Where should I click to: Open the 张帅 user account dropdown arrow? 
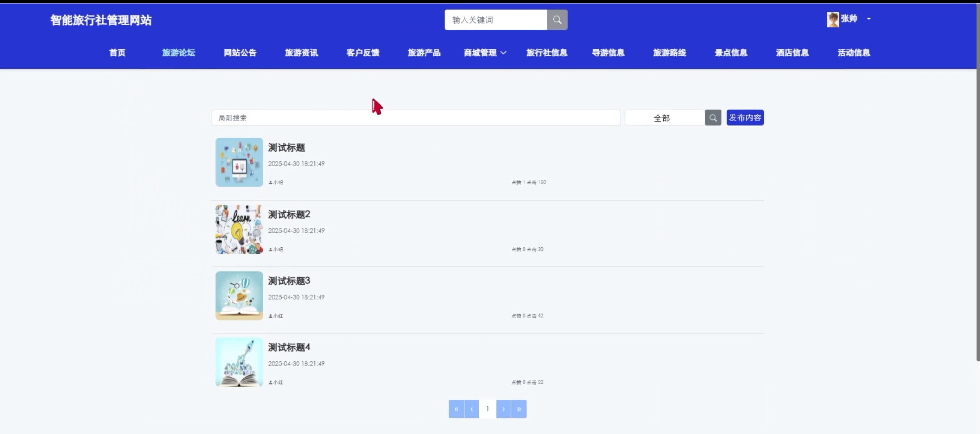click(x=869, y=19)
